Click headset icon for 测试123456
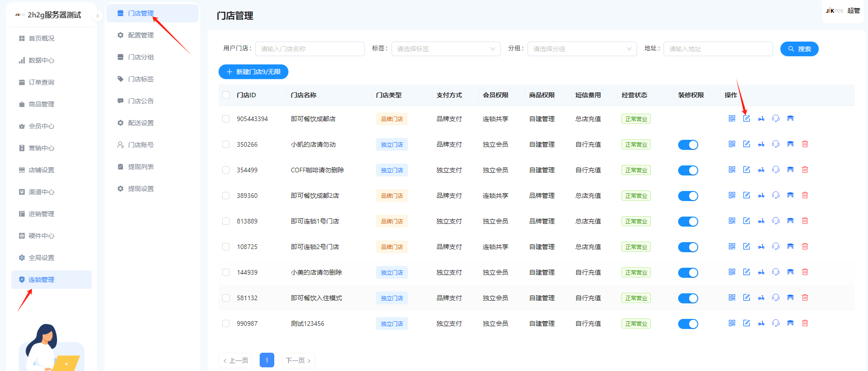868x371 pixels. (776, 323)
